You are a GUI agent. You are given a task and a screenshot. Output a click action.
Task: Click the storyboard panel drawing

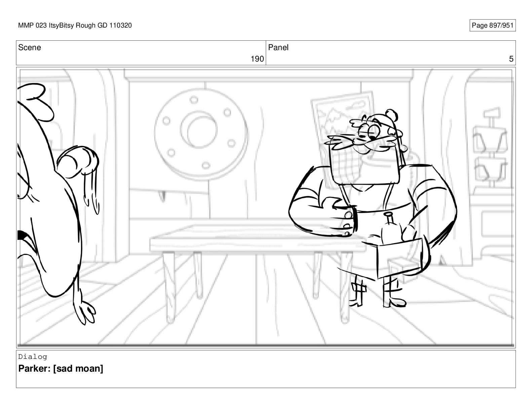266,207
